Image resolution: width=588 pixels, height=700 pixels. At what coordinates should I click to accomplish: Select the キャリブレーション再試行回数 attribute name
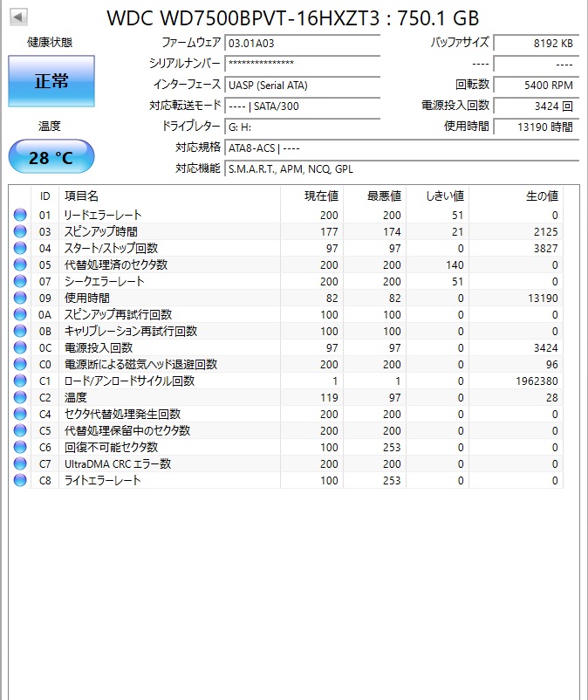click(131, 331)
